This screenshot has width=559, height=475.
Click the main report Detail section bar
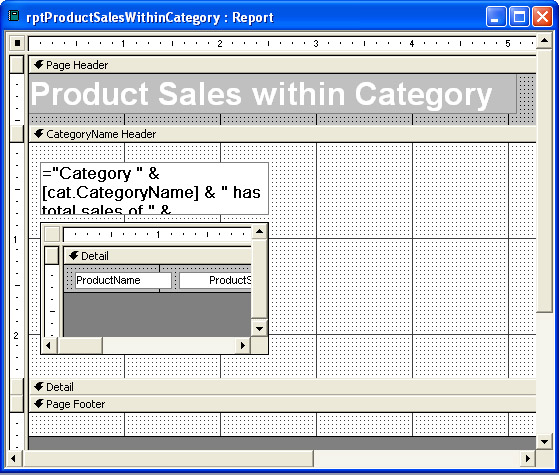282,387
